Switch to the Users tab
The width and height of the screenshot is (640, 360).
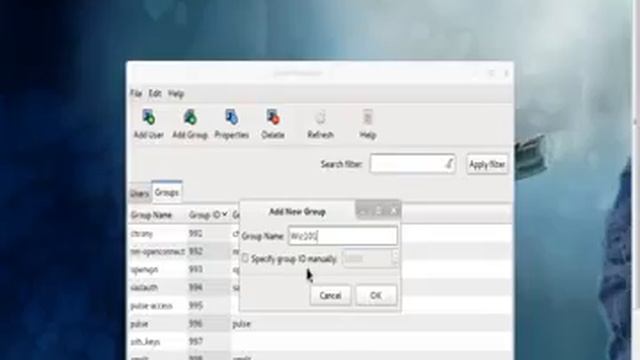pyautogui.click(x=139, y=193)
